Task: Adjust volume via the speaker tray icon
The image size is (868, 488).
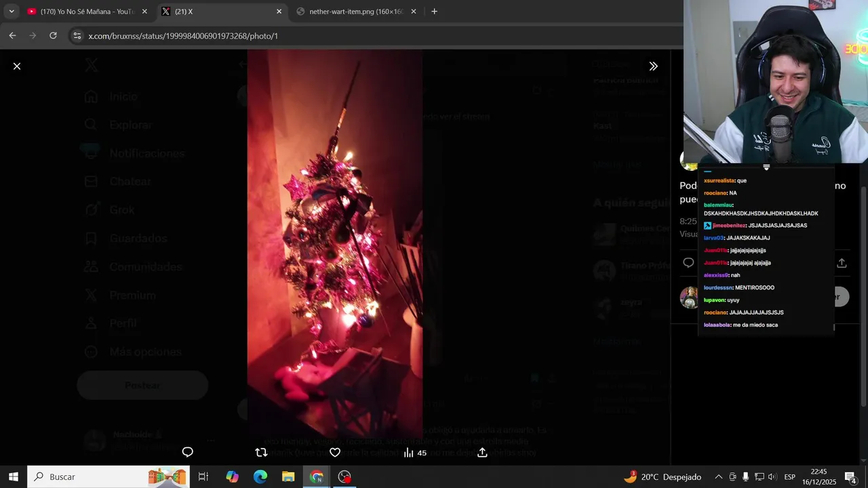Action: [772, 476]
